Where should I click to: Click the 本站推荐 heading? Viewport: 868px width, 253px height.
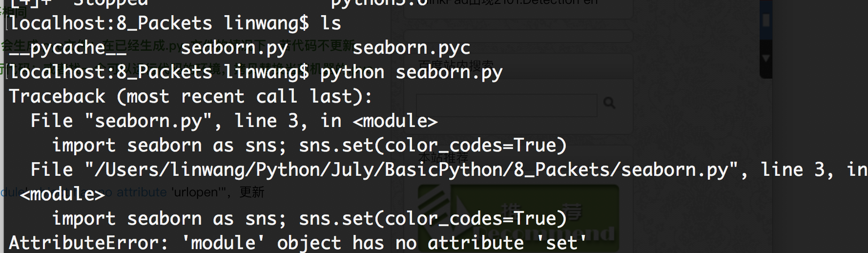point(443,158)
